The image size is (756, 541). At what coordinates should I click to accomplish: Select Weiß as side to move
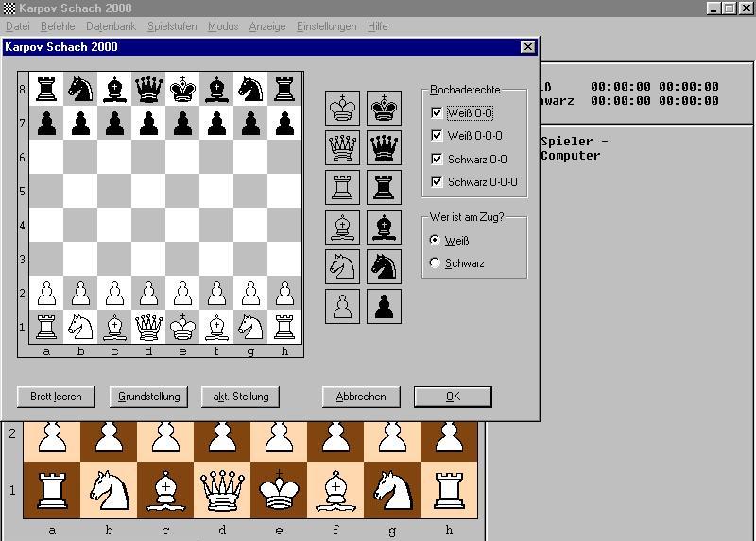(435, 241)
